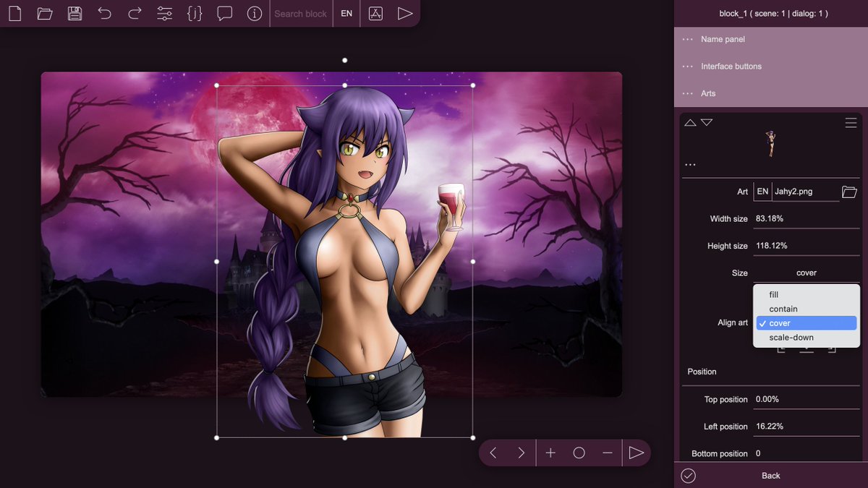The height and width of the screenshot is (488, 868).
Task: Open settings sliders icon
Action: click(x=164, y=13)
